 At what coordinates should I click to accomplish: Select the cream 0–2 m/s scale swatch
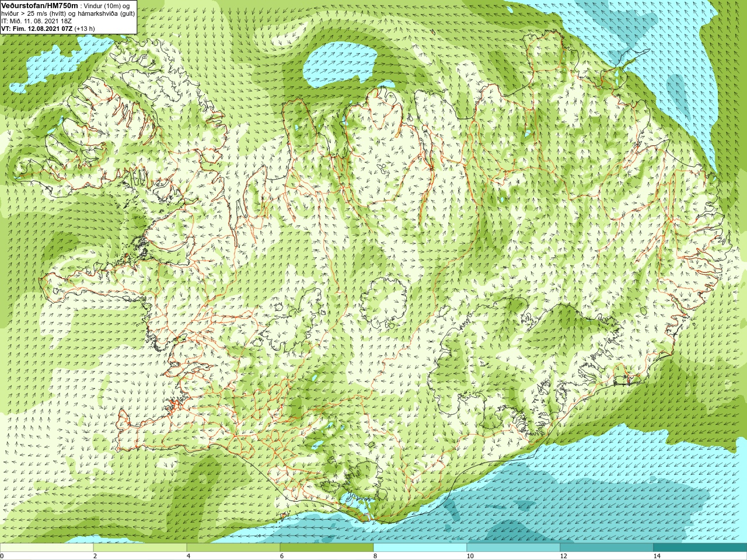[47, 548]
